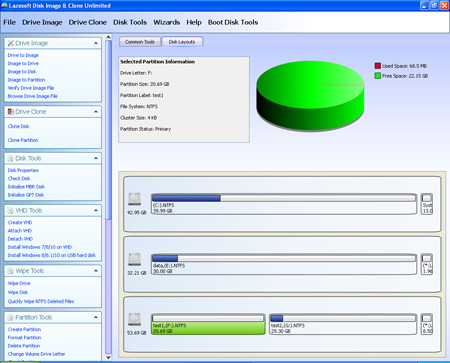Click the Attach VHD link
Image resolution: width=450 pixels, height=363 pixels.
click(20, 231)
